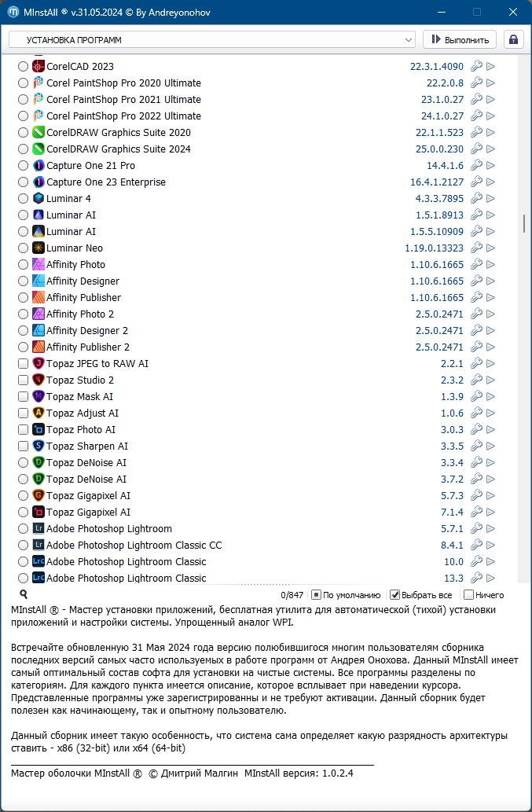Screen dimensions: 532x812
Task: Check the Topaz Adjust AI checkbox
Action: [23, 413]
